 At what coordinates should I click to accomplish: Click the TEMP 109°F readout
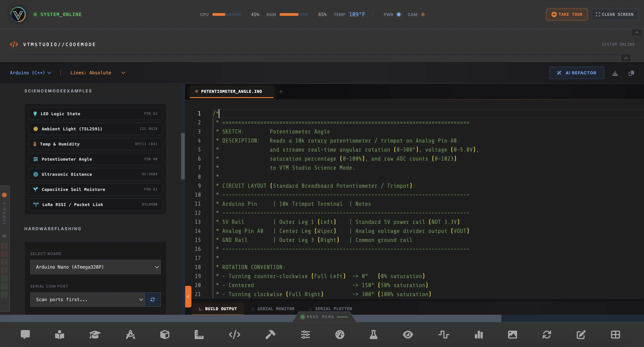[x=349, y=14]
